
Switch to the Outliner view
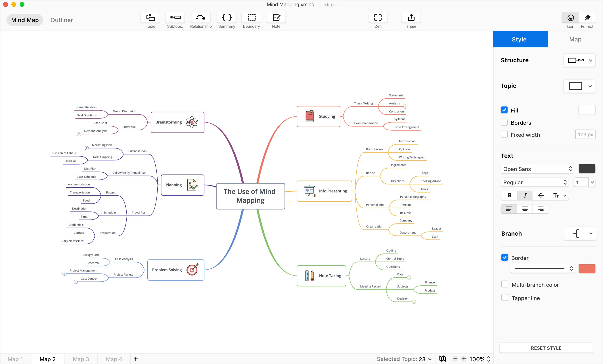click(61, 20)
